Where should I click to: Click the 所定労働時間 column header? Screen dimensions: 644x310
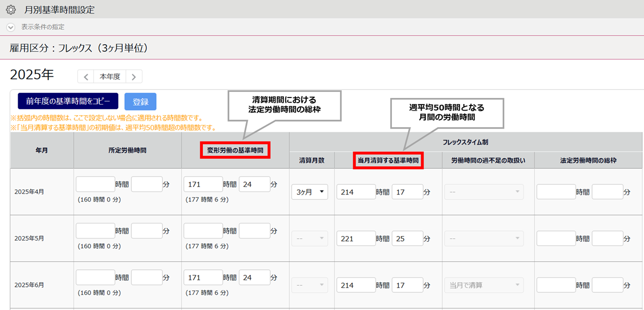click(128, 150)
